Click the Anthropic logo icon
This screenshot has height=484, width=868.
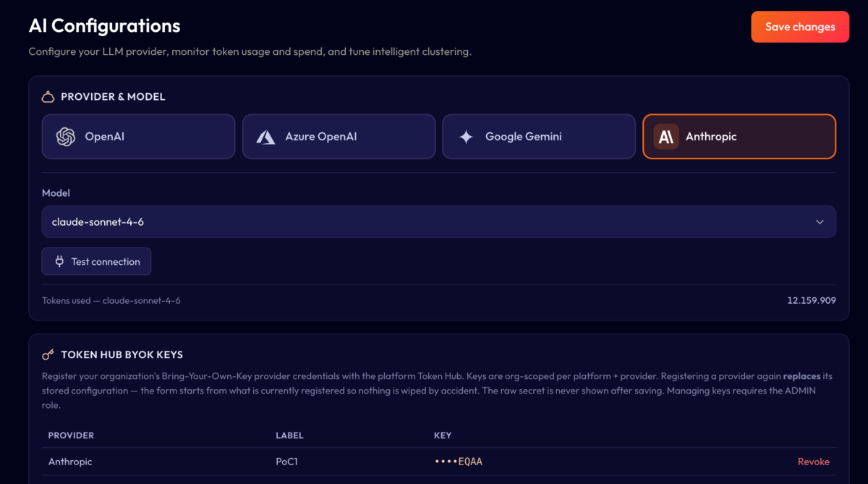[x=666, y=137]
